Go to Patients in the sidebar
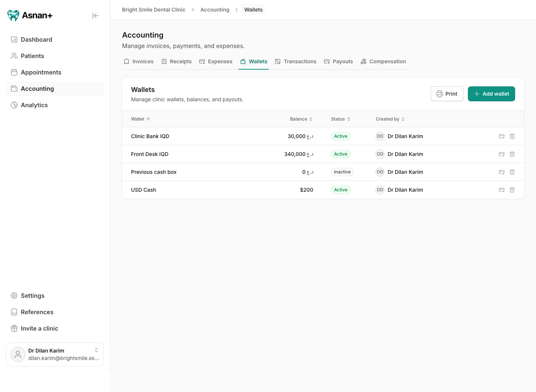 (55, 56)
